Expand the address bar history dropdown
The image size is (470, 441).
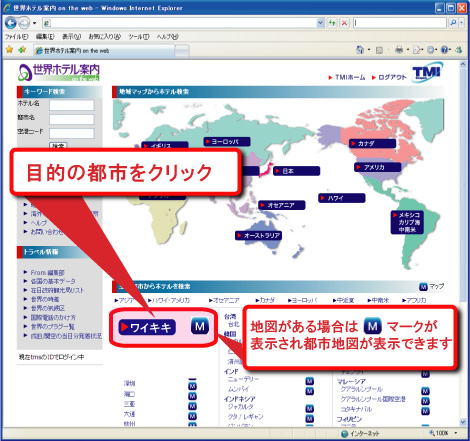pos(320,23)
